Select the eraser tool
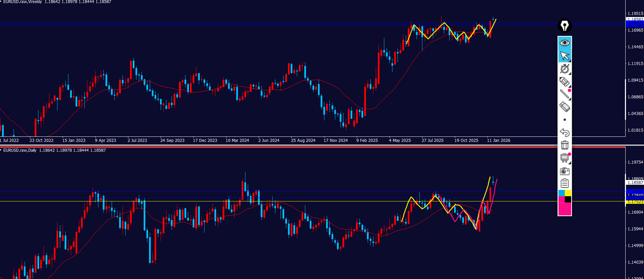Image resolution: width=644 pixels, height=279 pixels. tap(565, 107)
